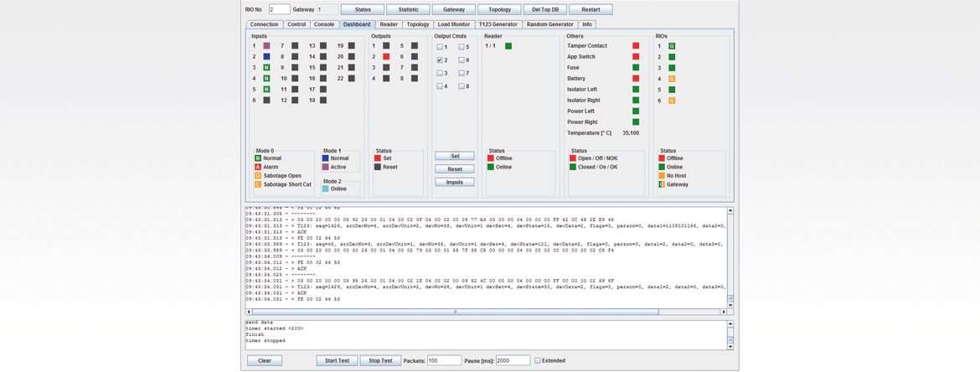Click the Impuls button
This screenshot has width=980, height=372.
[x=454, y=182]
